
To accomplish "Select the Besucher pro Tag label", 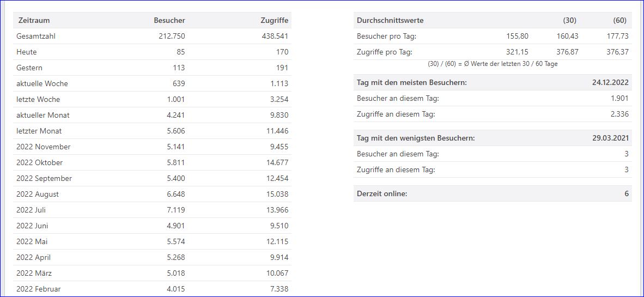I will (386, 37).
